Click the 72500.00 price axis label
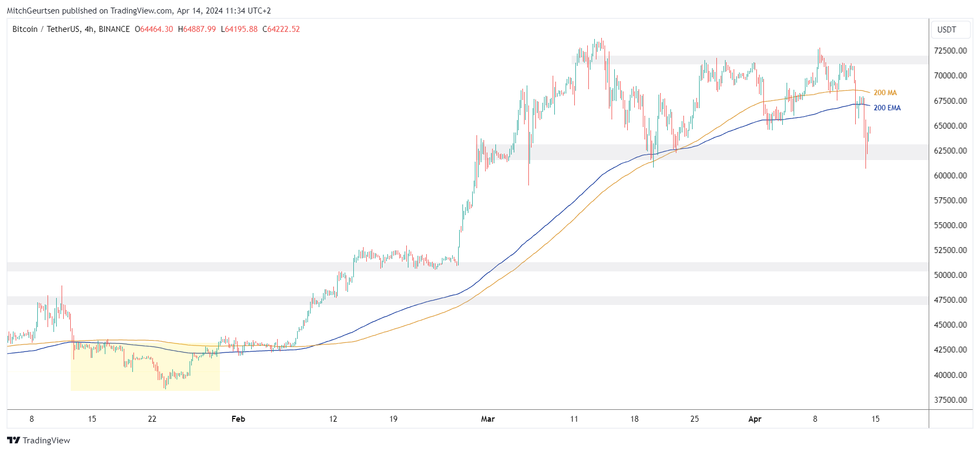Screen dimensions: 980x452 [950, 51]
